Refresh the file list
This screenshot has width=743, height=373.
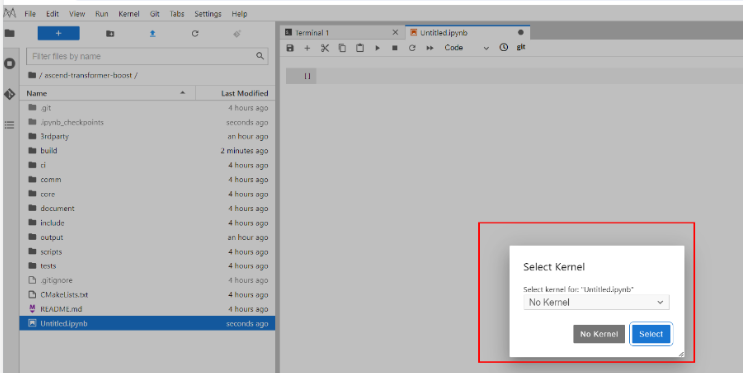(x=195, y=34)
